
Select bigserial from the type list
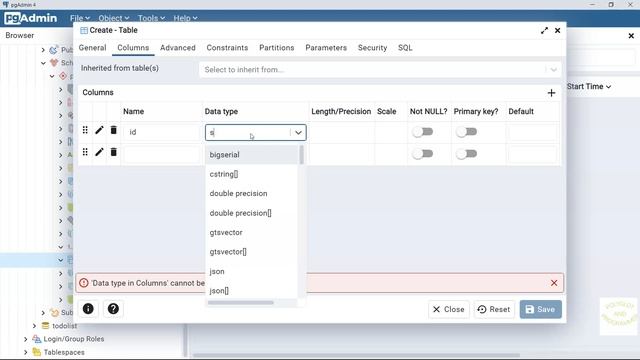click(x=252, y=155)
